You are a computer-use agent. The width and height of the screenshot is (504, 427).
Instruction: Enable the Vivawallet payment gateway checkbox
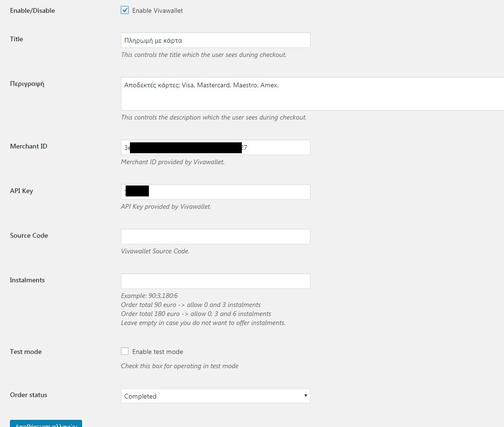click(125, 9)
